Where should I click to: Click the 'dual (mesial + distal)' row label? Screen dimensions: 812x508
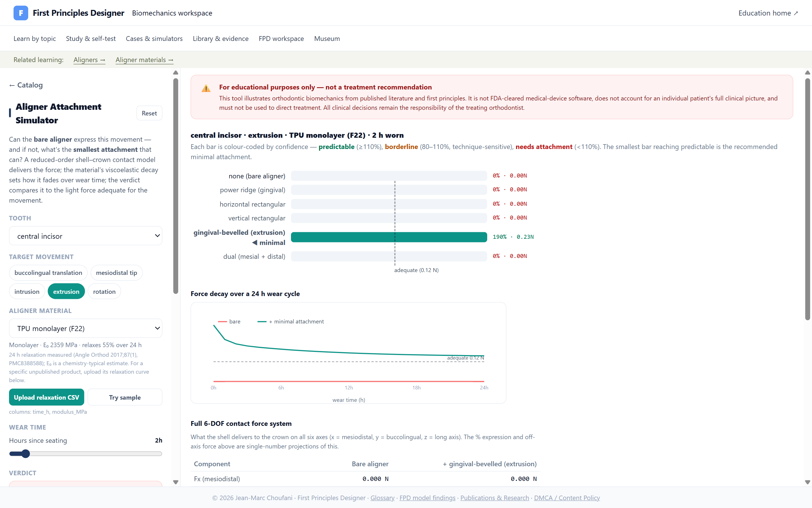coord(254,256)
